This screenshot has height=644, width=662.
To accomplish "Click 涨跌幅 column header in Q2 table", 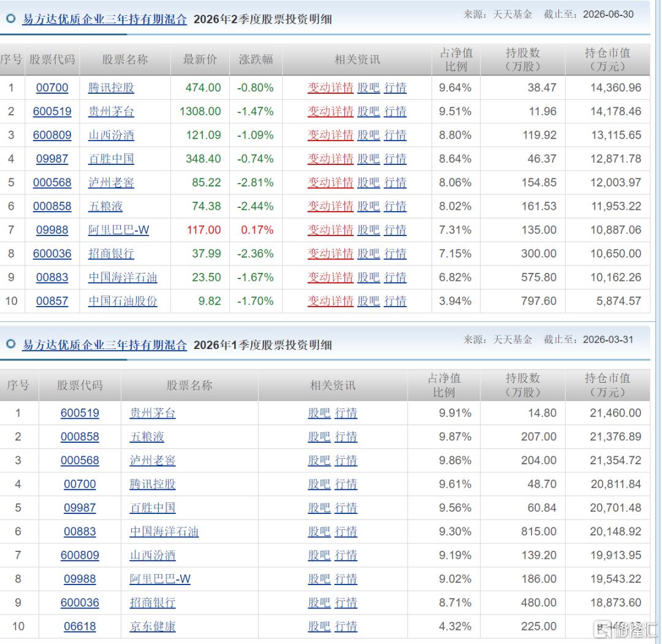I will click(x=256, y=59).
